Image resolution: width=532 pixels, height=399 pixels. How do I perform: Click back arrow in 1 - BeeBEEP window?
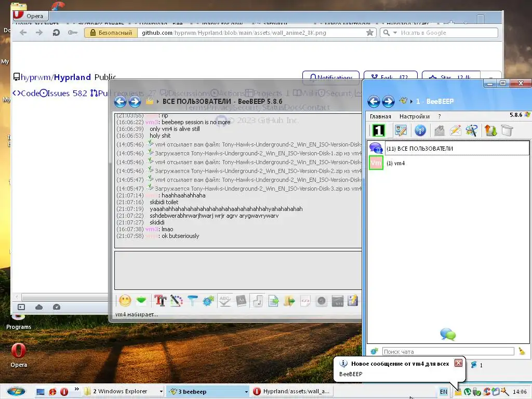[x=374, y=101]
